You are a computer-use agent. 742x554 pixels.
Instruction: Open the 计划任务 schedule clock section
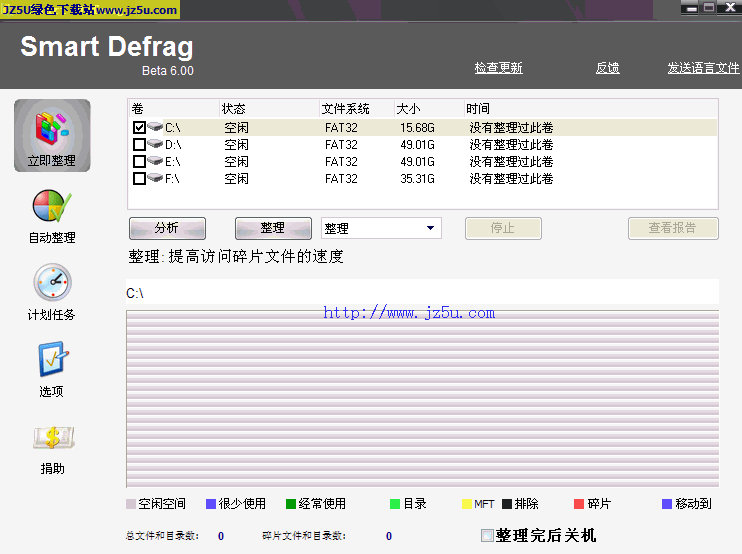[x=52, y=292]
